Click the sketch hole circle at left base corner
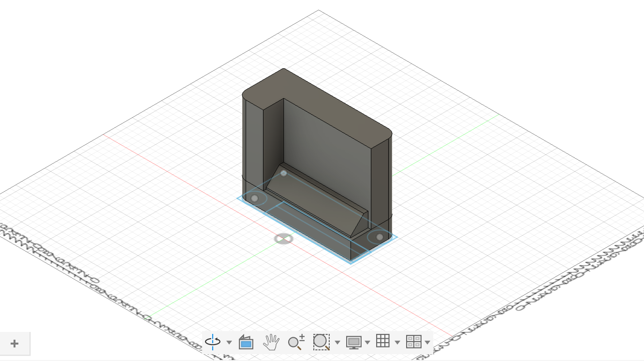644x361 pixels. [x=254, y=198]
